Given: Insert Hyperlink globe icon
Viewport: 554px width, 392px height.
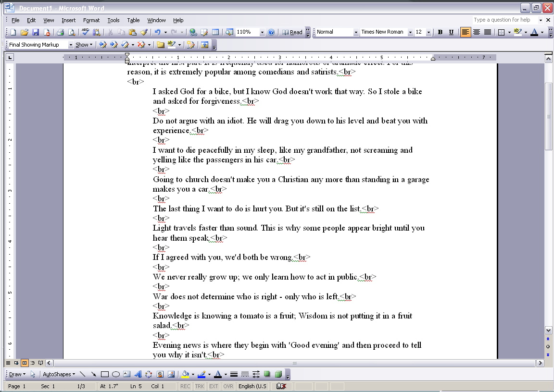Looking at the screenshot, I should pos(193,32).
